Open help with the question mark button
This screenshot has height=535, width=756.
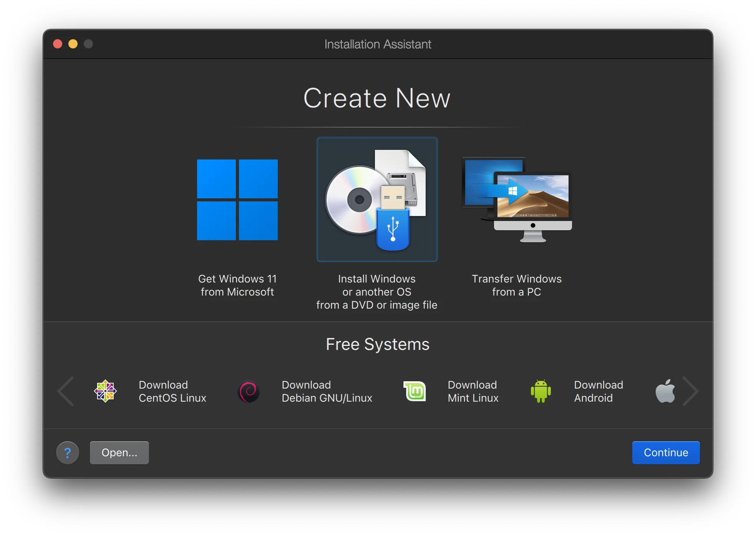(68, 453)
